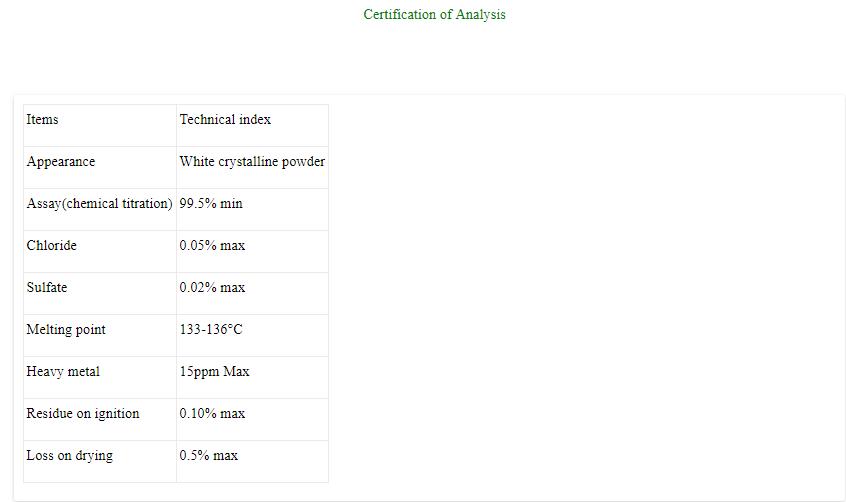
Task: Click the 0.02% max value
Action: (x=212, y=288)
